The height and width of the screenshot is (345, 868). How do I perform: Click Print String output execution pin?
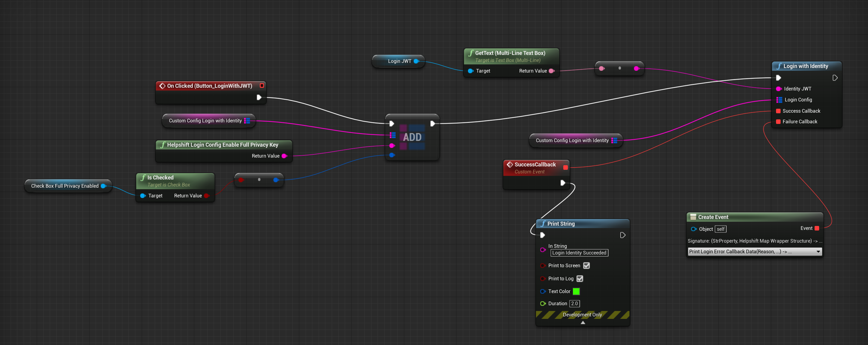pos(623,235)
